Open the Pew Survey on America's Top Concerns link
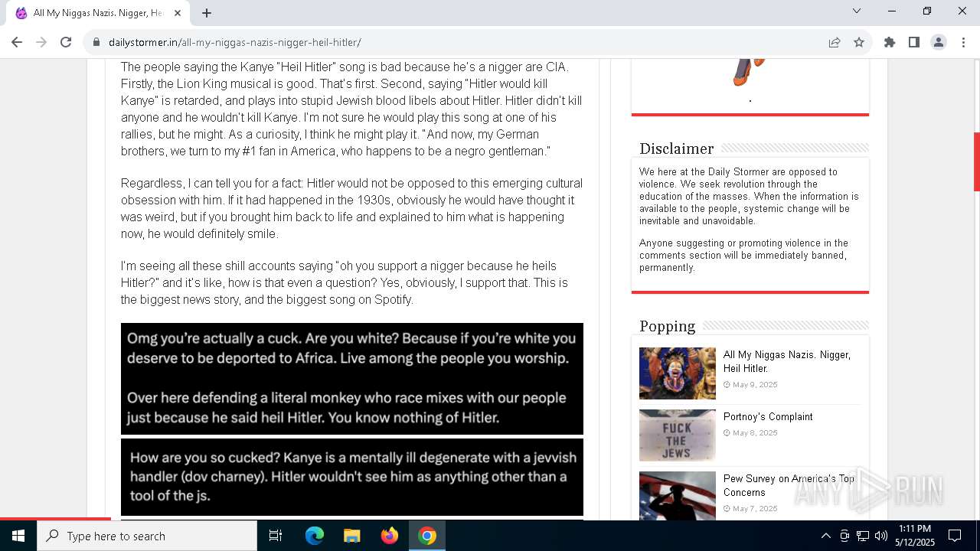Image resolution: width=980 pixels, height=551 pixels. click(x=789, y=485)
